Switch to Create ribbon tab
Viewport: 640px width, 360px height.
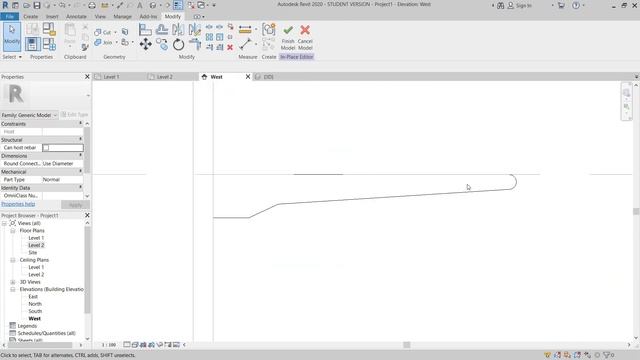point(31,16)
